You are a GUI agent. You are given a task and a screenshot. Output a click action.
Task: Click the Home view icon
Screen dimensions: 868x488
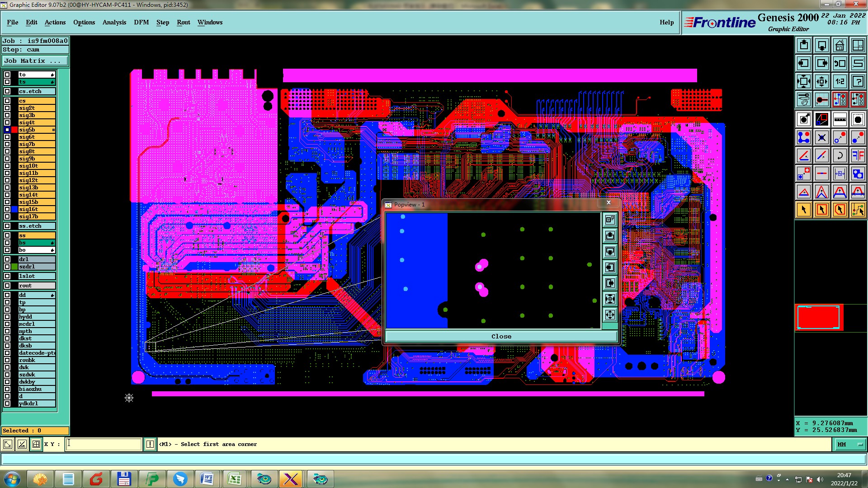point(840,45)
